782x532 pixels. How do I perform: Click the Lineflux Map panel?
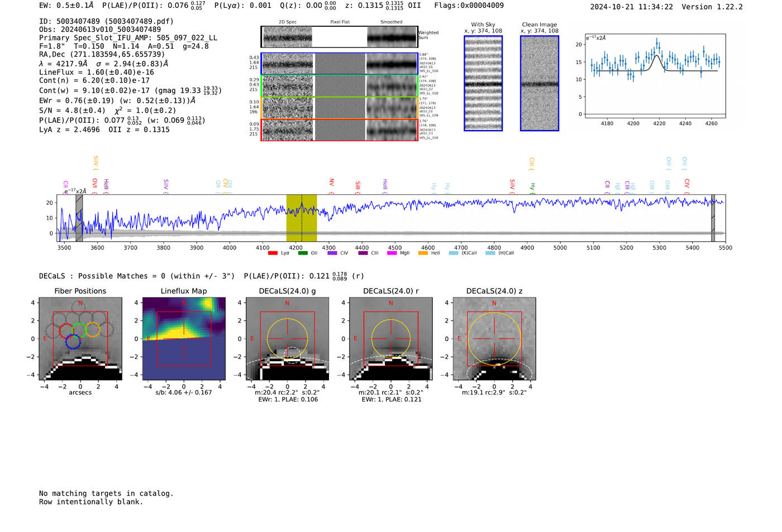click(x=184, y=339)
